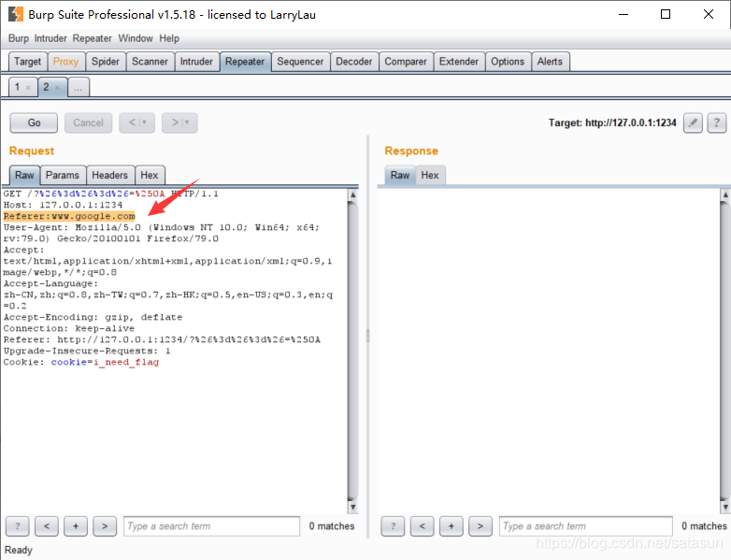Switch to the Sequencer tab
The width and height of the screenshot is (731, 560).
[x=300, y=62]
